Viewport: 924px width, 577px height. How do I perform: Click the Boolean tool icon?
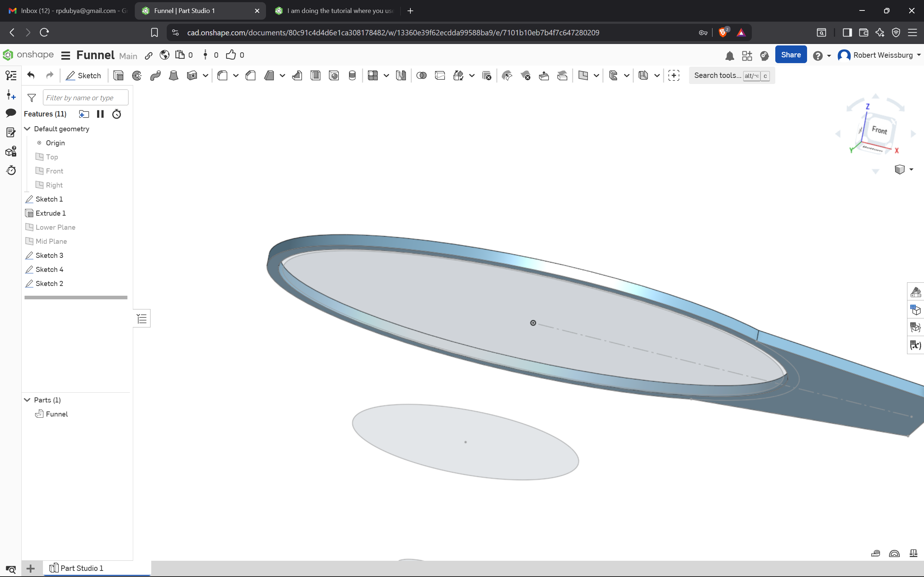[x=422, y=76]
